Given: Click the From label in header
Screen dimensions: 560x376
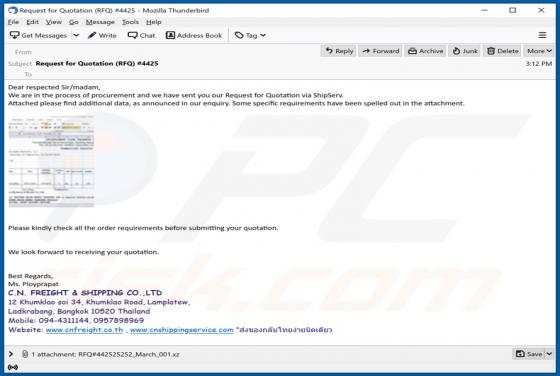Looking at the screenshot, I should (23, 52).
